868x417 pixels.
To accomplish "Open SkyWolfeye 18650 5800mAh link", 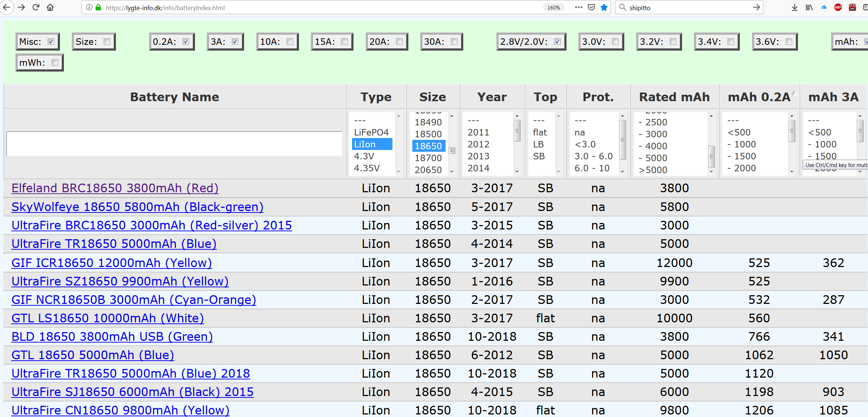I will 137,207.
